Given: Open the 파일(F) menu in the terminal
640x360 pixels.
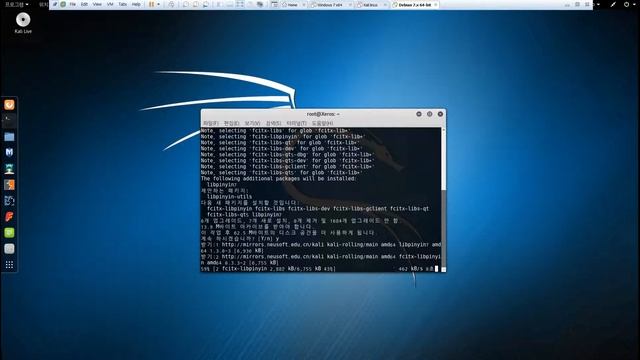Looking at the screenshot, I should tap(211, 123).
